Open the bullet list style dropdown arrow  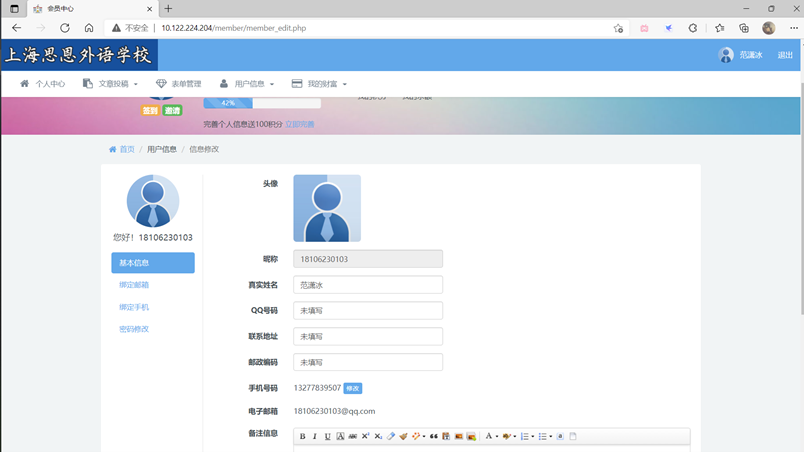coord(551,437)
